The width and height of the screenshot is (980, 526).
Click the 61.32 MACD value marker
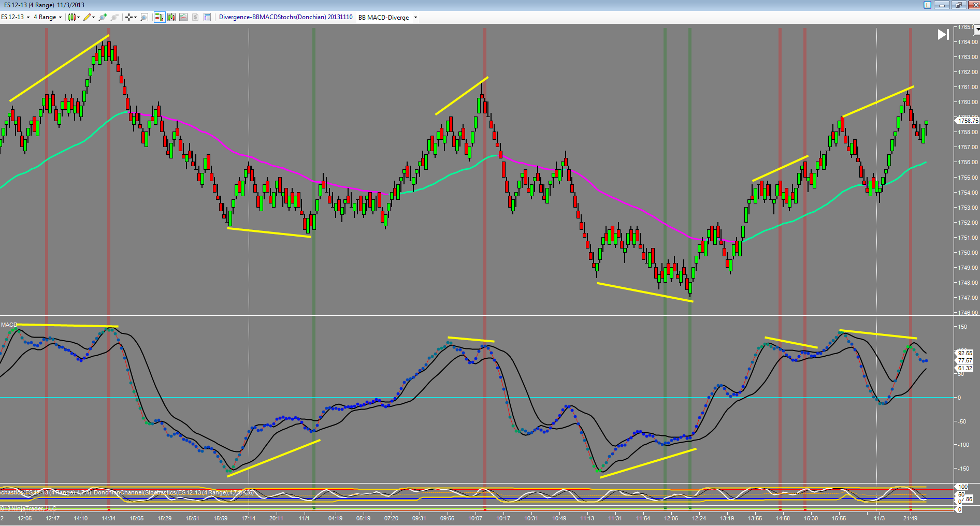(964, 368)
